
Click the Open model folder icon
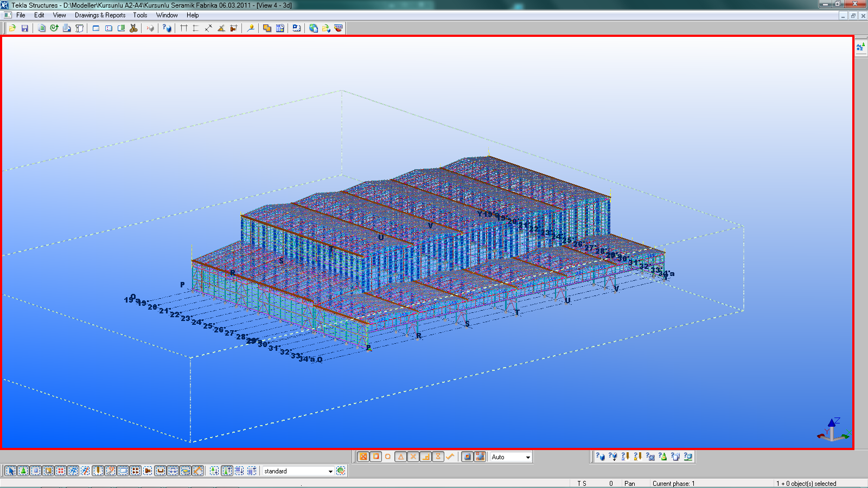tap(12, 28)
